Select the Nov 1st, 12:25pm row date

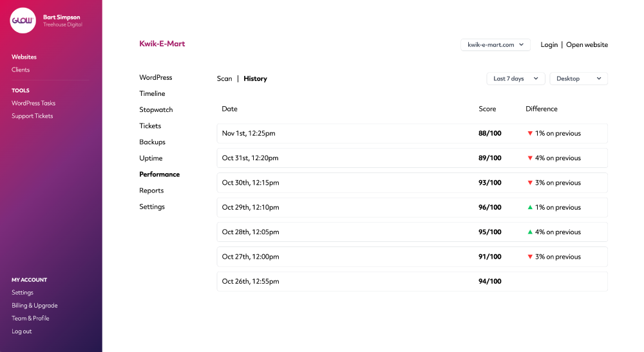click(x=249, y=133)
